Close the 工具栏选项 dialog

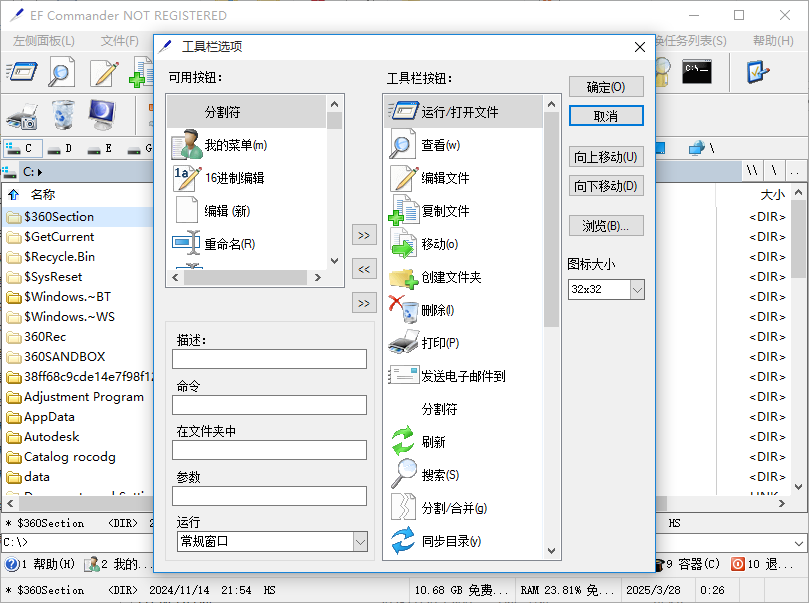pyautogui.click(x=640, y=47)
